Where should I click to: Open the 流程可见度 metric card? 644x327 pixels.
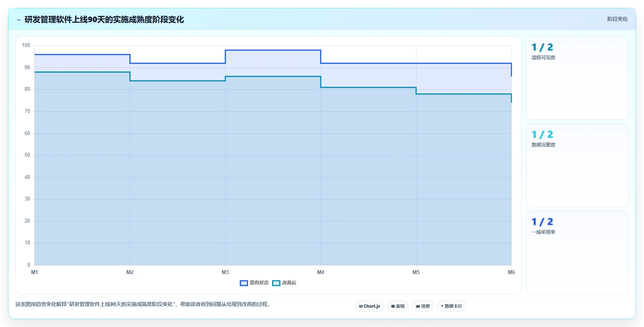point(577,78)
